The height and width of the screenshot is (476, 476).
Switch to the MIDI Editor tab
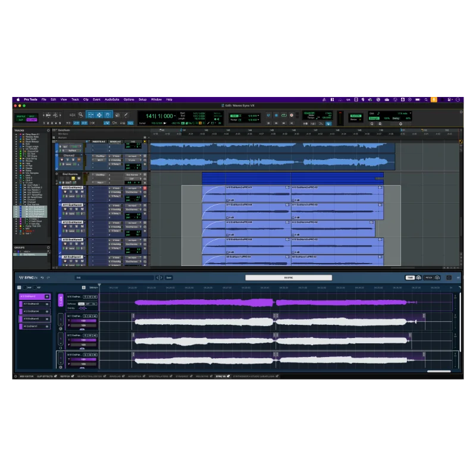(x=26, y=376)
